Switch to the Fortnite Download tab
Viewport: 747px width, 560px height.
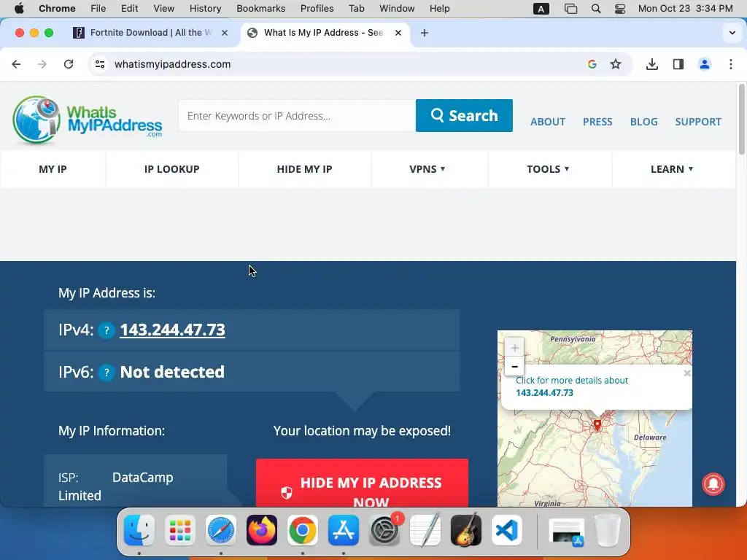coord(150,33)
